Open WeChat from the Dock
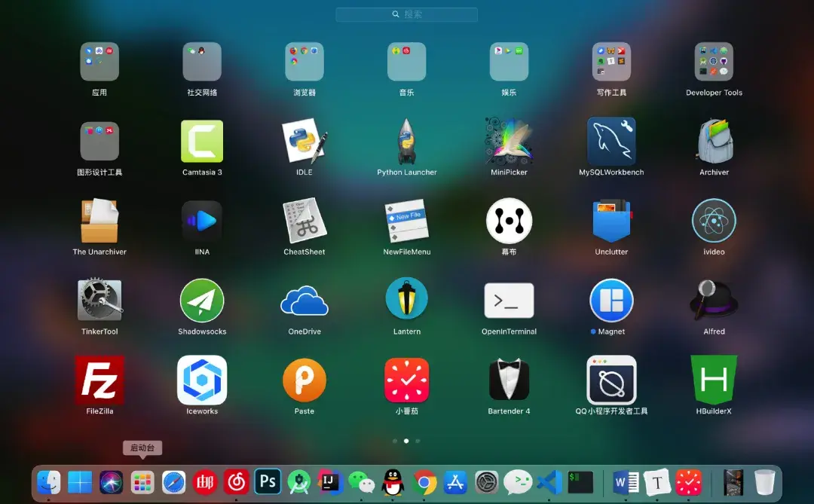Image resolution: width=814 pixels, height=504 pixels. [361, 482]
